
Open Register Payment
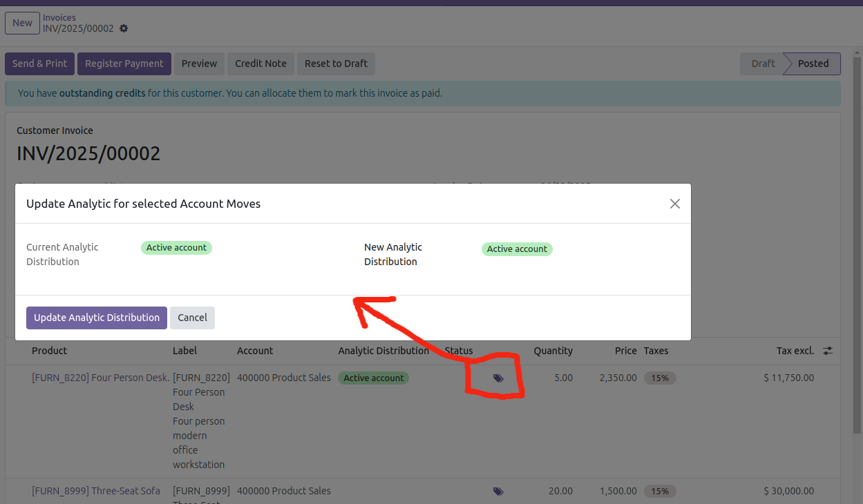124,64
